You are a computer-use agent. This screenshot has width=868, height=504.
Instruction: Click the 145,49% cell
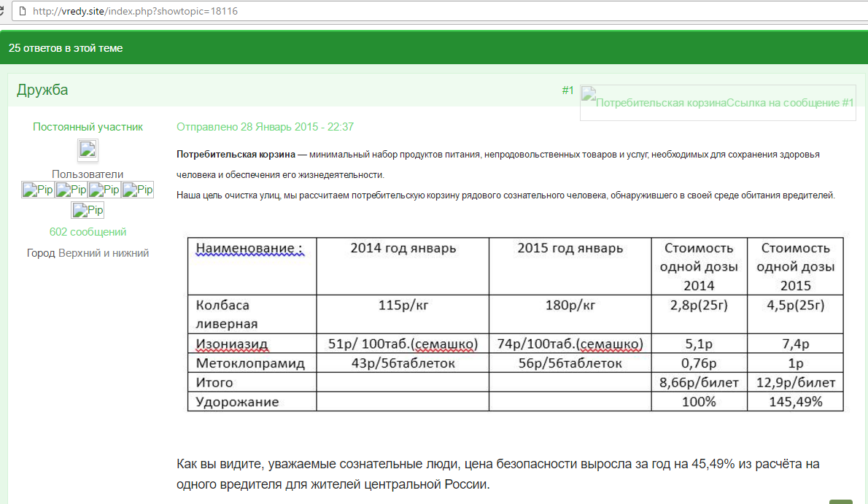pos(796,402)
